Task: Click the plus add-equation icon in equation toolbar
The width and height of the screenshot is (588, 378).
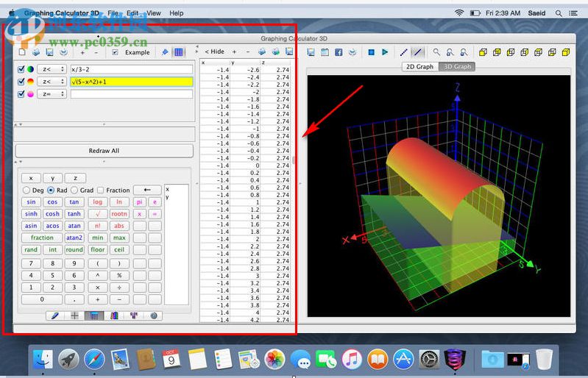Action: pos(82,52)
